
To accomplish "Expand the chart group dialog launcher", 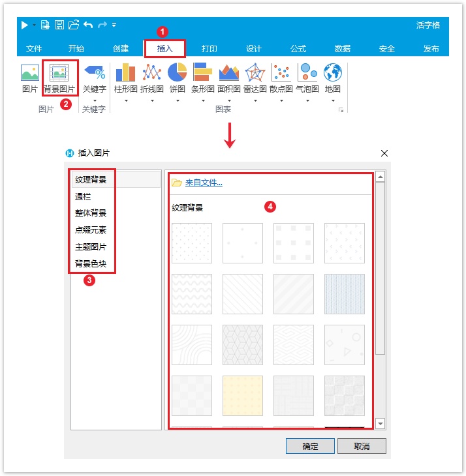I will pyautogui.click(x=341, y=111).
